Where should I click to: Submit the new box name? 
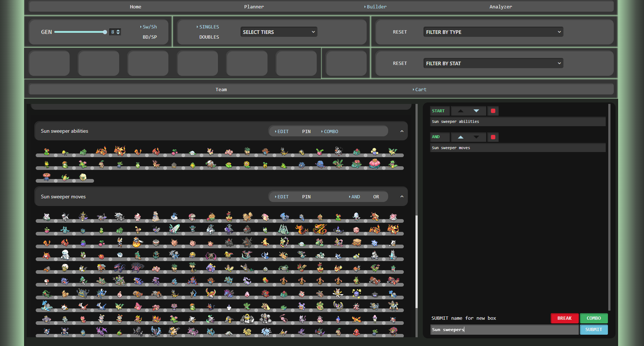point(594,330)
